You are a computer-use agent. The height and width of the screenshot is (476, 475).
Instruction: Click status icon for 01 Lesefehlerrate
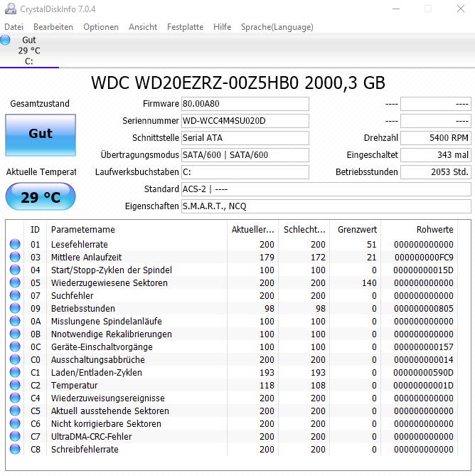(15, 244)
